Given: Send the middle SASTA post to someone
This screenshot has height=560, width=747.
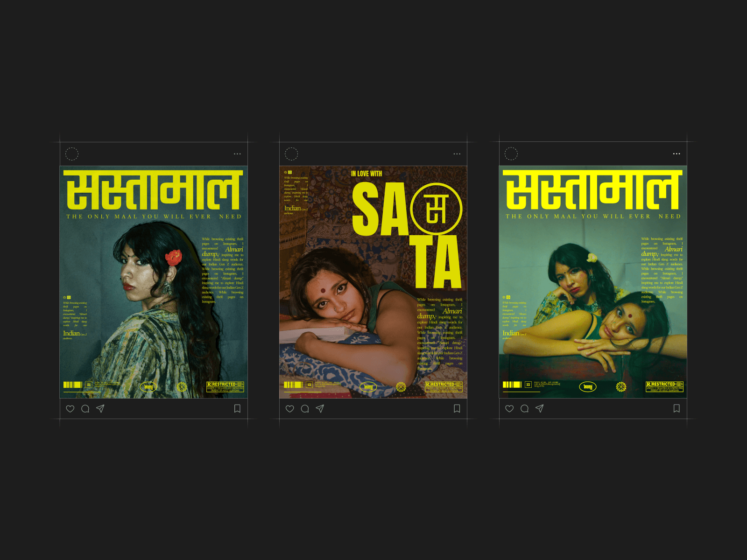Looking at the screenshot, I should (320, 409).
